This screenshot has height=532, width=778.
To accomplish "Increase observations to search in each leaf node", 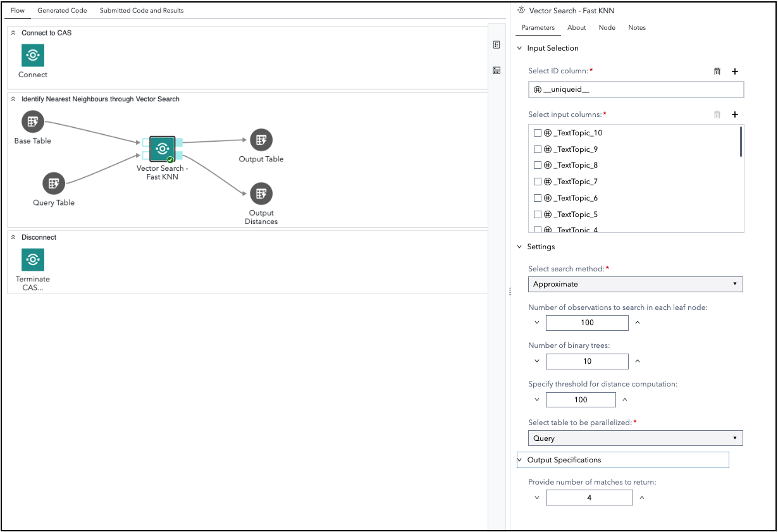I will 637,323.
